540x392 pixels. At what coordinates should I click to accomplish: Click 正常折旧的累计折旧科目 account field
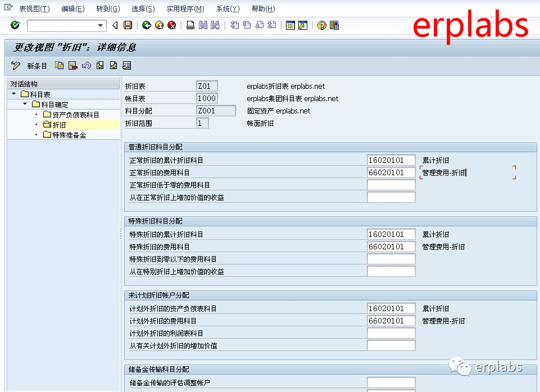[x=391, y=160]
